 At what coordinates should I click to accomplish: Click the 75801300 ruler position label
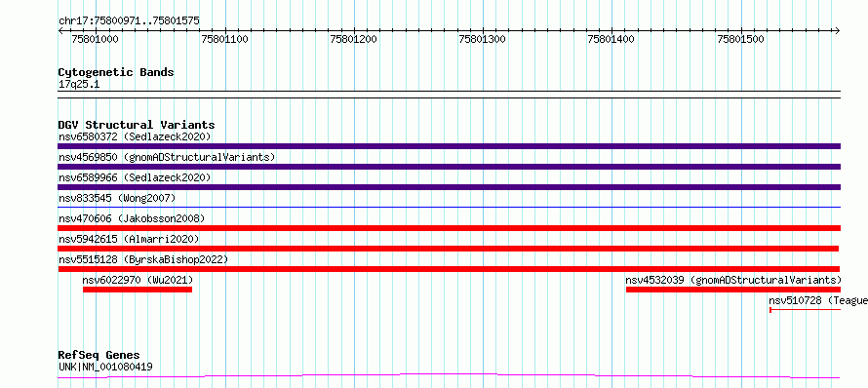click(x=482, y=39)
